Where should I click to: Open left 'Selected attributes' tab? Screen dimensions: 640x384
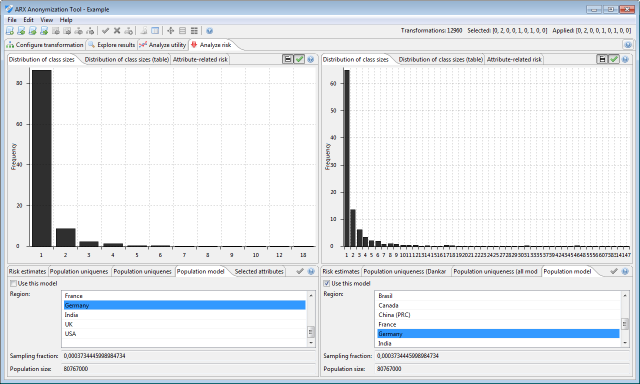point(259,271)
